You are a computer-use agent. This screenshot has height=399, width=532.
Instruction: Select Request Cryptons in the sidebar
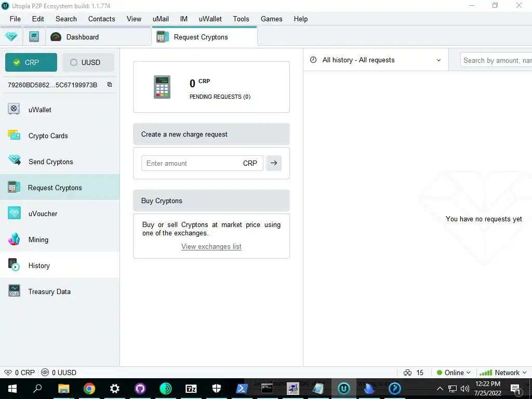(60, 188)
